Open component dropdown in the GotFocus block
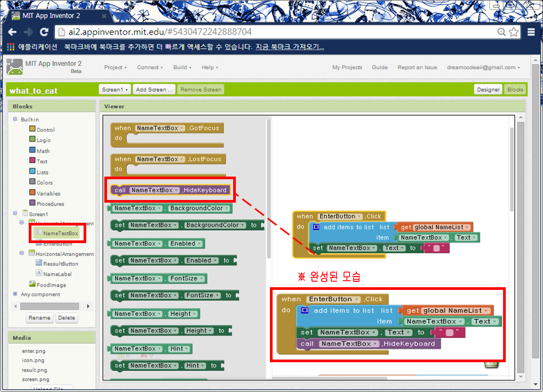 tap(160, 128)
